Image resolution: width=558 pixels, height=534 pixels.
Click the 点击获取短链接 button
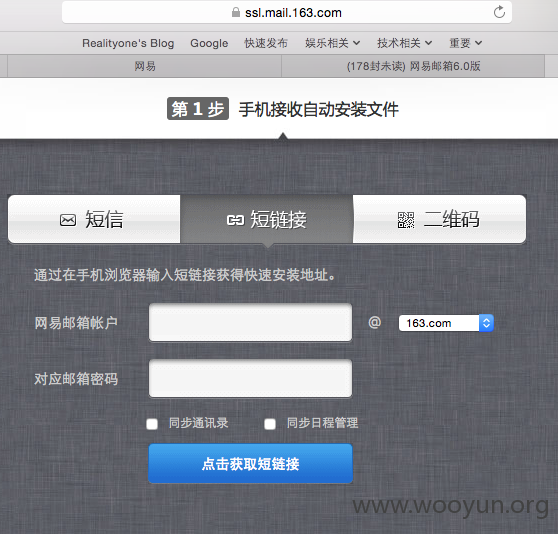[251, 463]
